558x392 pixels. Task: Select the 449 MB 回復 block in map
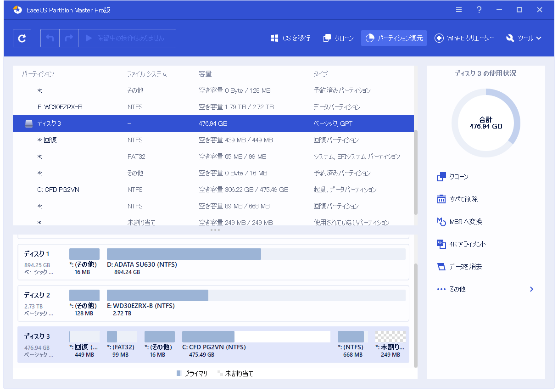tap(84, 336)
